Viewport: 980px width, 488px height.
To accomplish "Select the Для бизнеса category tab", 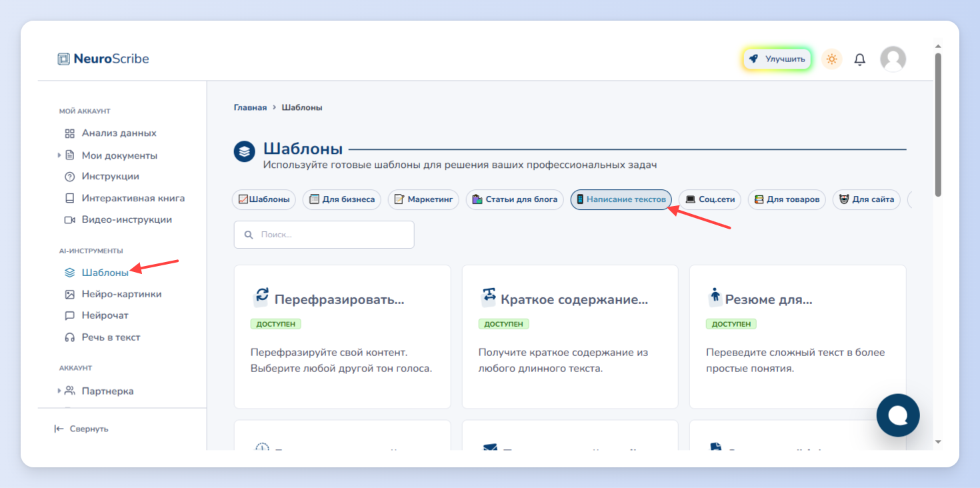I will [342, 199].
